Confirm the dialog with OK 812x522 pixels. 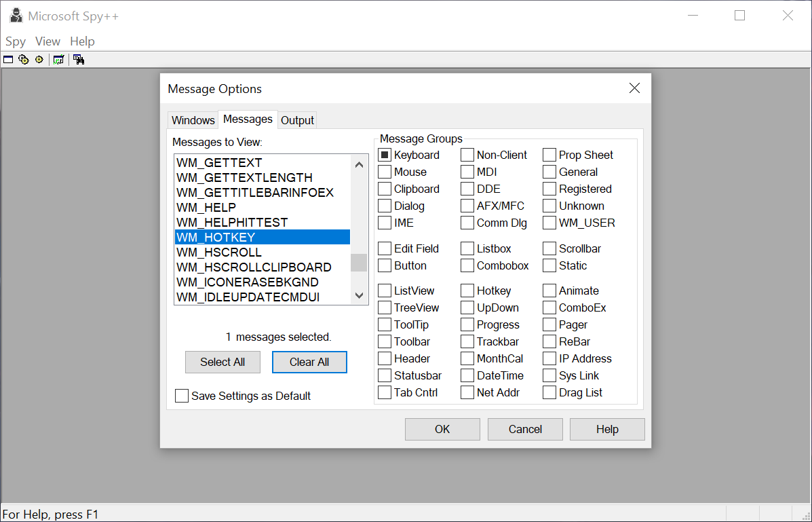[x=442, y=429]
